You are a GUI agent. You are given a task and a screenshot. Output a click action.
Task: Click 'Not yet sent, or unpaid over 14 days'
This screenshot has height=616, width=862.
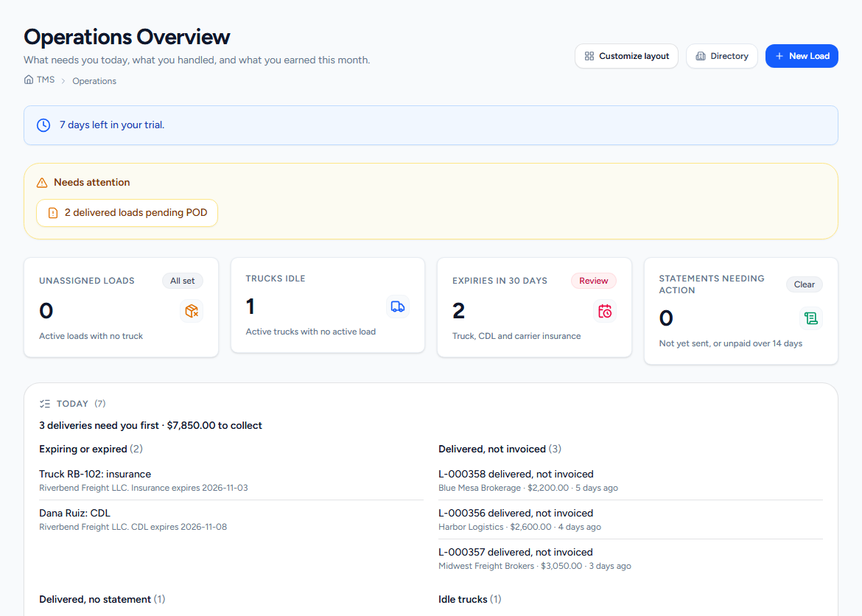tap(731, 343)
